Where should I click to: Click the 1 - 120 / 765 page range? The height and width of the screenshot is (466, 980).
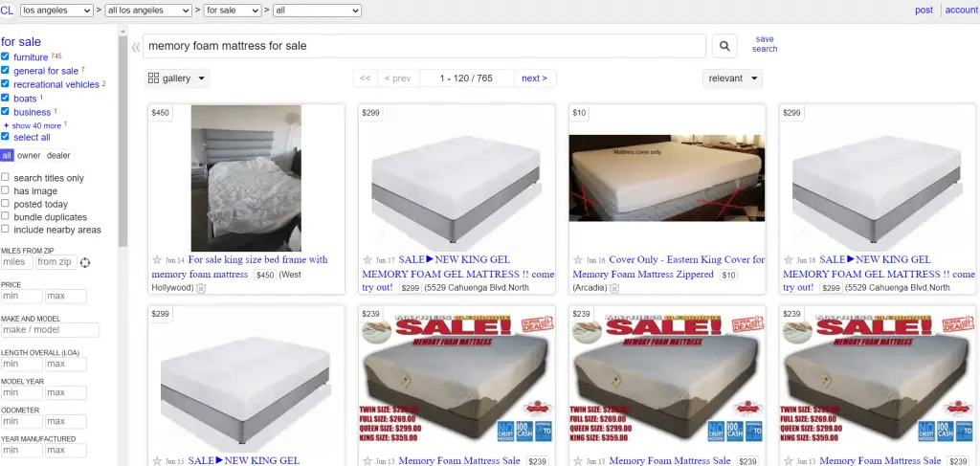[466, 78]
